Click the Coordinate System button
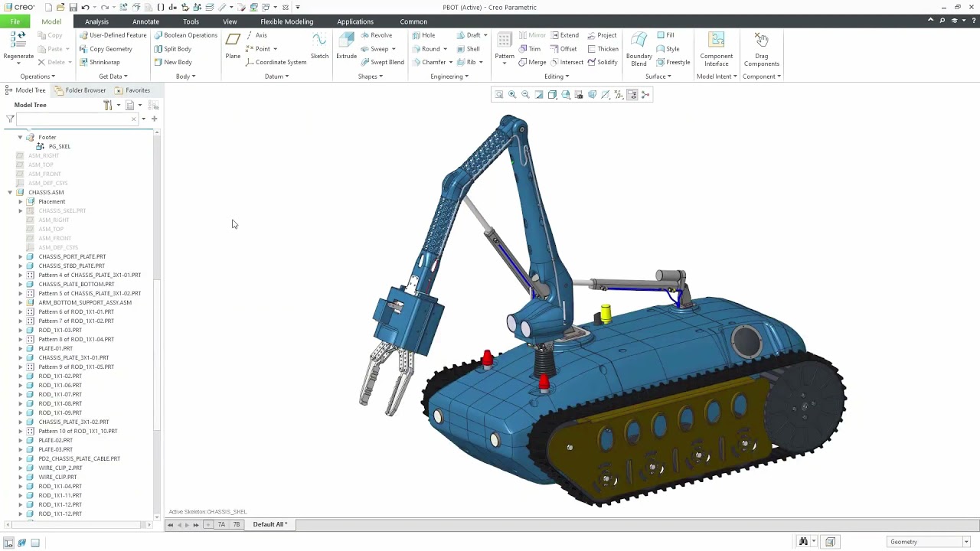The height and width of the screenshot is (551, 980). (x=276, y=62)
